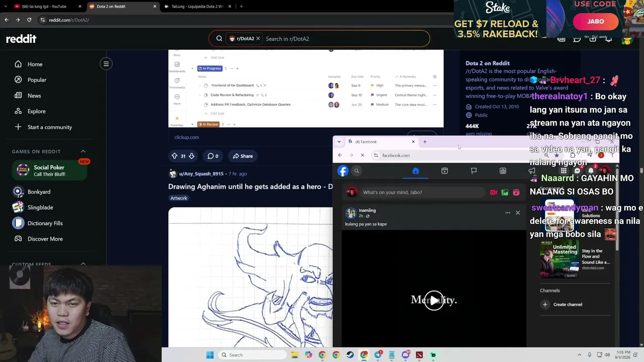Show hidden system tray icons

[579, 355]
